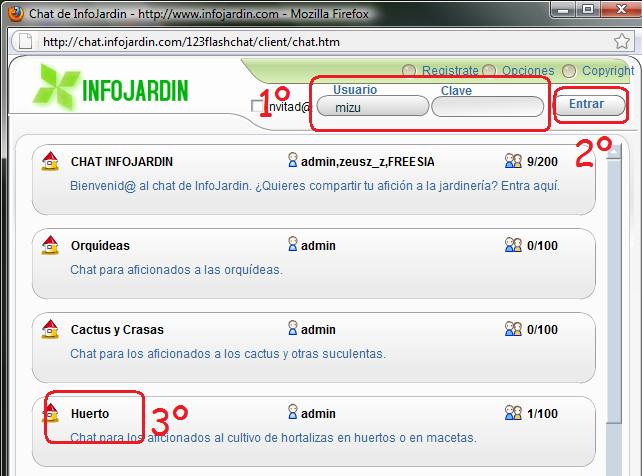Click the Usuario field containing mizu
Viewport: 642px width, 476px height.
pyautogui.click(x=373, y=106)
